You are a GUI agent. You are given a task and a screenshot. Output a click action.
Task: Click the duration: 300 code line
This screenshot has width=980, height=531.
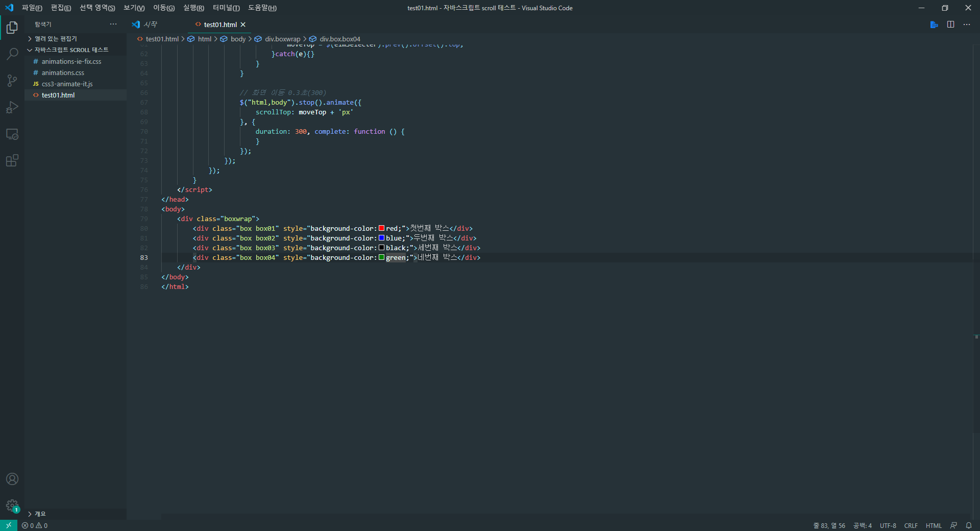[330, 131]
